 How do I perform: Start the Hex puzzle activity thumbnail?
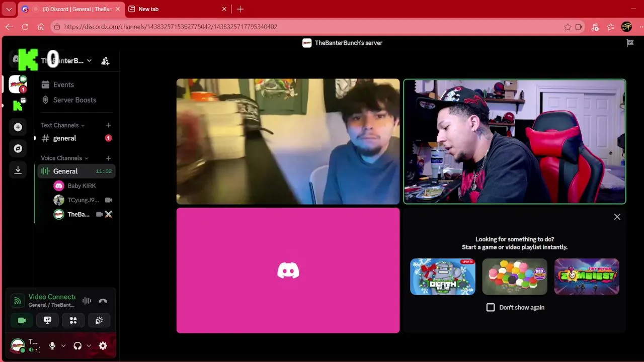[515, 277]
